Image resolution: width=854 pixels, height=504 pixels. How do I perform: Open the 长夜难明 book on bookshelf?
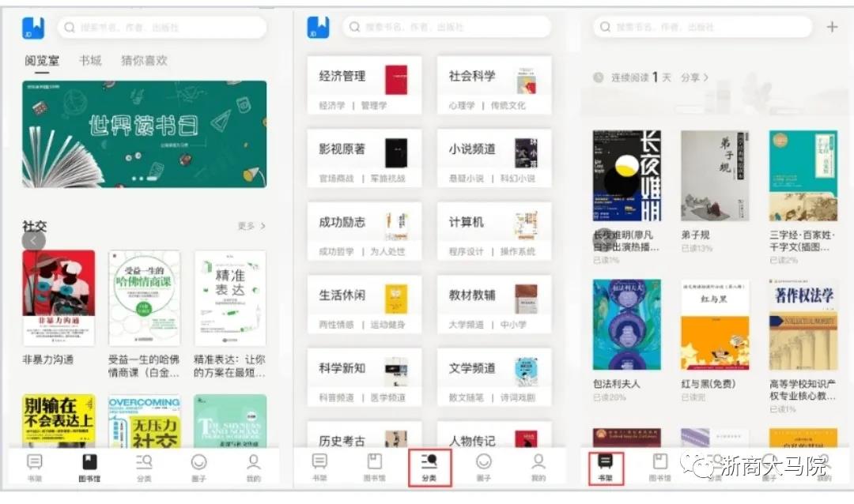[627, 175]
